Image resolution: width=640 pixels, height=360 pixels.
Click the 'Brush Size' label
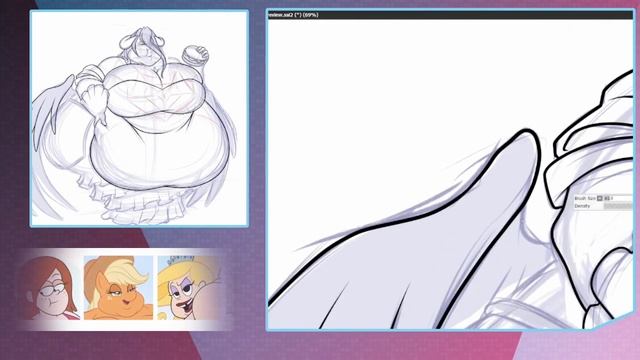click(x=585, y=198)
